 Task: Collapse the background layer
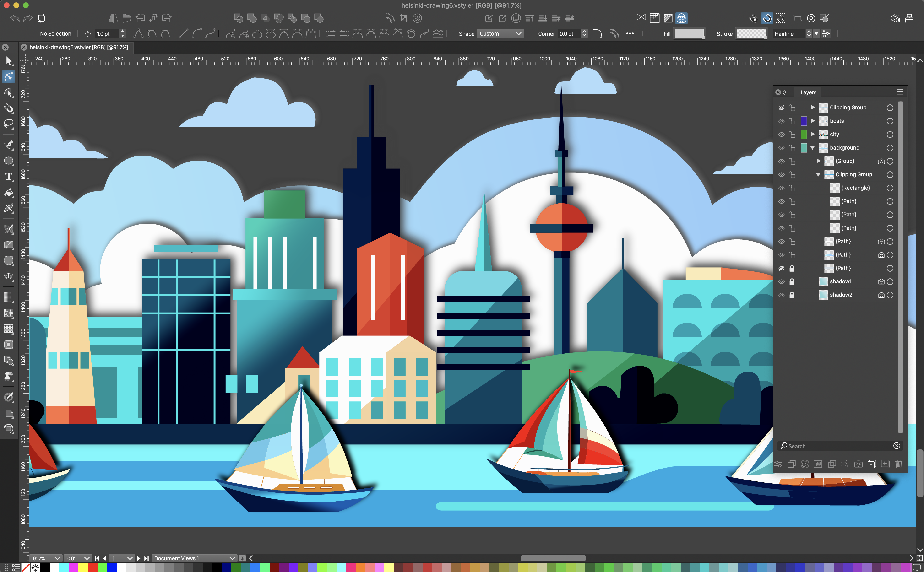click(x=812, y=148)
